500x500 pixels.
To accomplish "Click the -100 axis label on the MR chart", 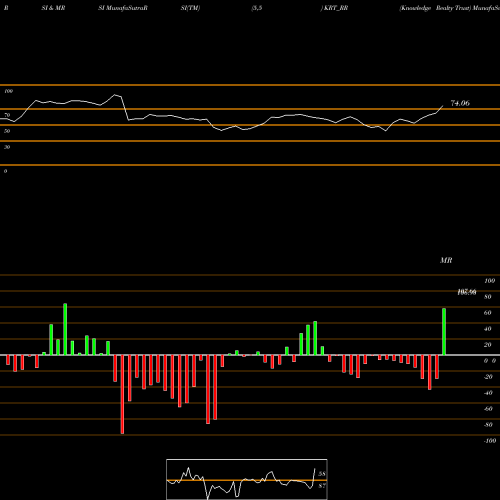I will click(489, 441).
